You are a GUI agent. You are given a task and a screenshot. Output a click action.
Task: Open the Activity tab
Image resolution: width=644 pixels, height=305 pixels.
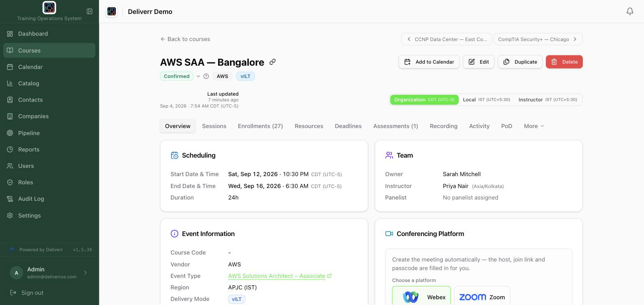coord(479,126)
